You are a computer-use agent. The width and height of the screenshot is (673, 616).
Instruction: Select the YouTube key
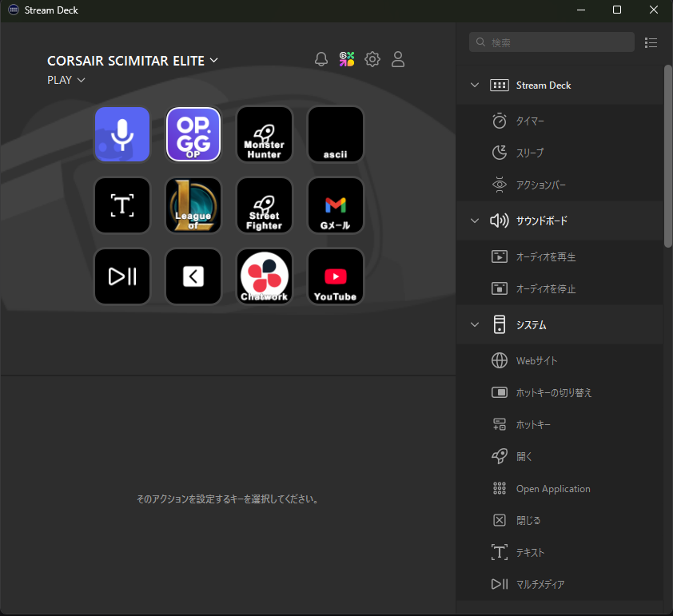click(336, 276)
